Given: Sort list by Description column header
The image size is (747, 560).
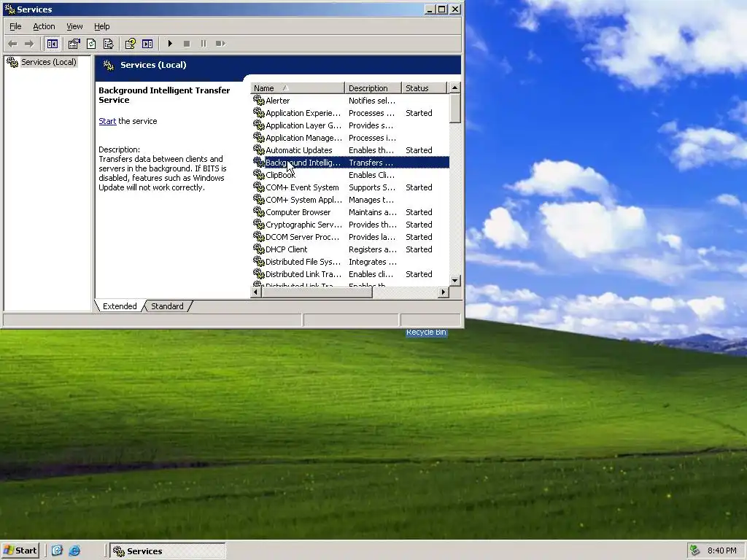Looking at the screenshot, I should pyautogui.click(x=373, y=88).
